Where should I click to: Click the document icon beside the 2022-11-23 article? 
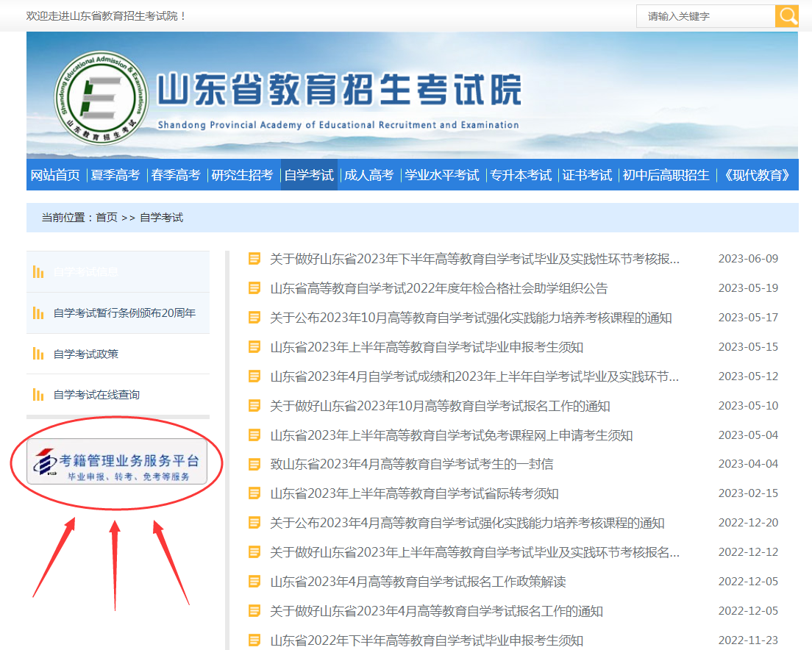click(254, 640)
